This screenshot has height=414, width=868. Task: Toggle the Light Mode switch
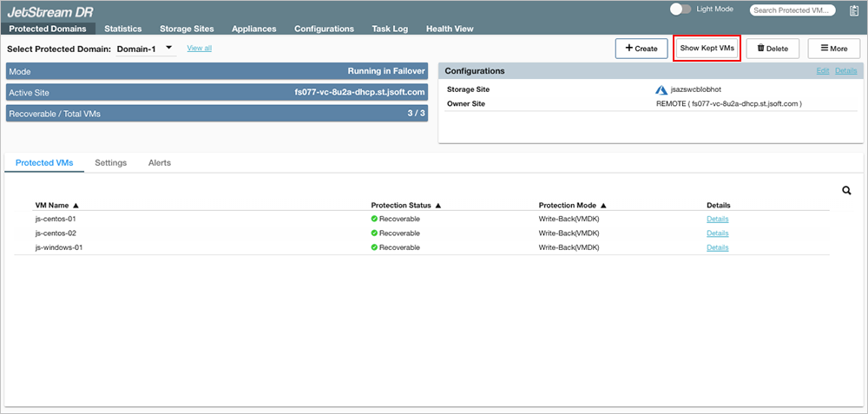tap(681, 10)
